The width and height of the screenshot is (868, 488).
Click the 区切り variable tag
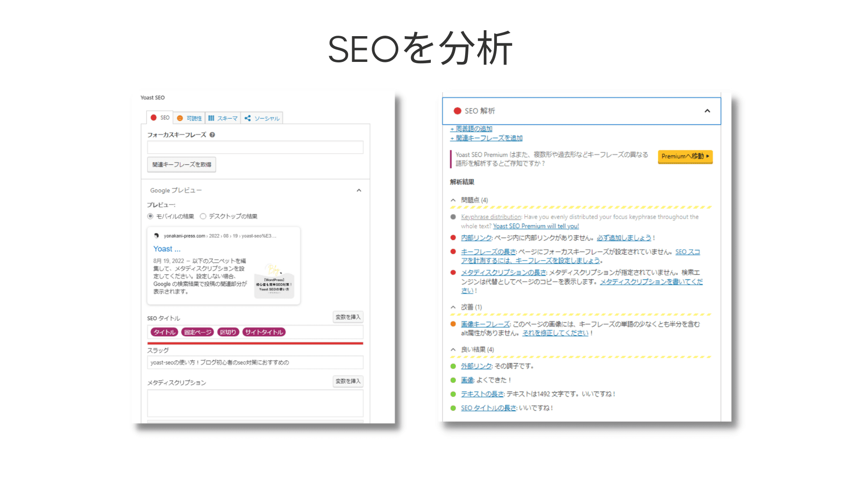(x=228, y=332)
